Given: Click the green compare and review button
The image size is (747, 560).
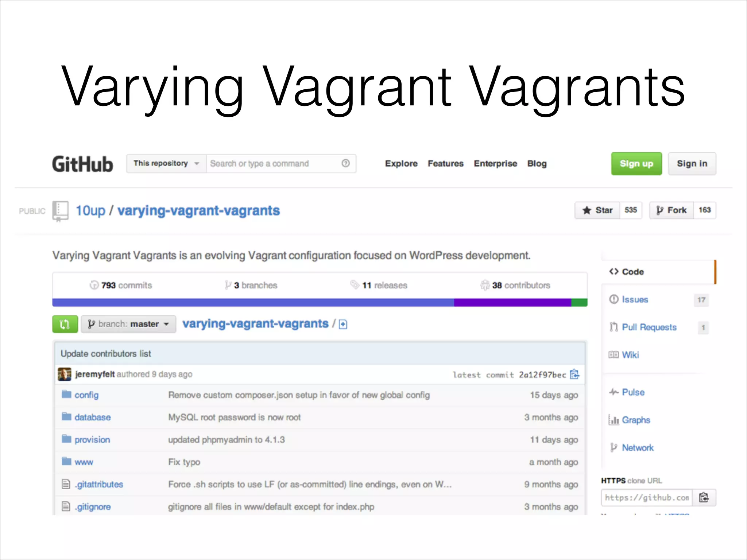Looking at the screenshot, I should click(65, 324).
